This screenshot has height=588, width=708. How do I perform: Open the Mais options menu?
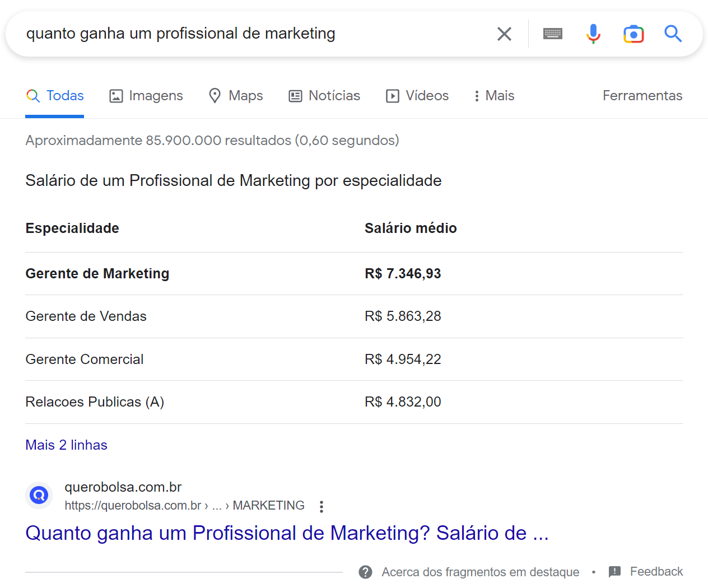pos(493,96)
